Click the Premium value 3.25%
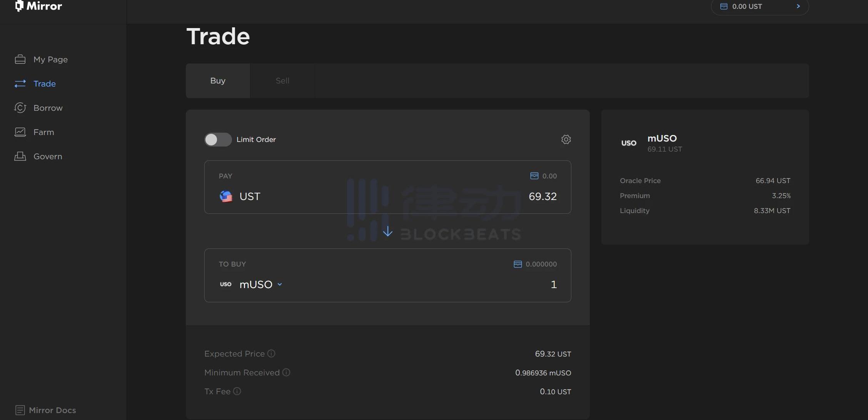Screen dimensions: 868x420 click(781, 195)
